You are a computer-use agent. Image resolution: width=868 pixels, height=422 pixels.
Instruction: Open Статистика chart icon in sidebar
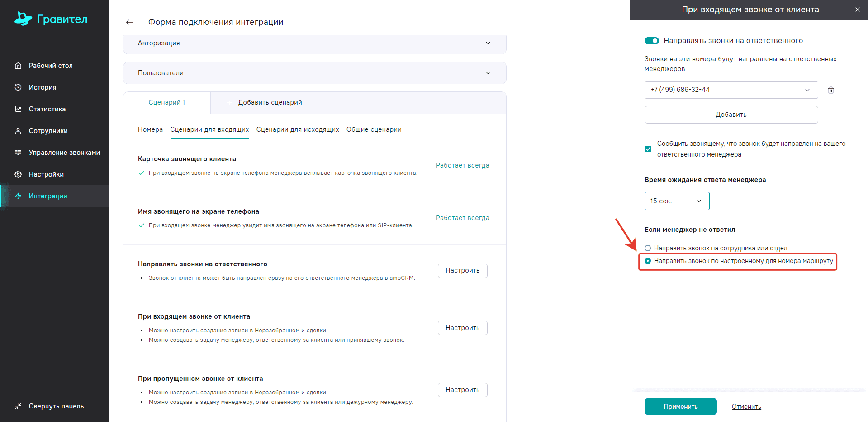(18, 109)
